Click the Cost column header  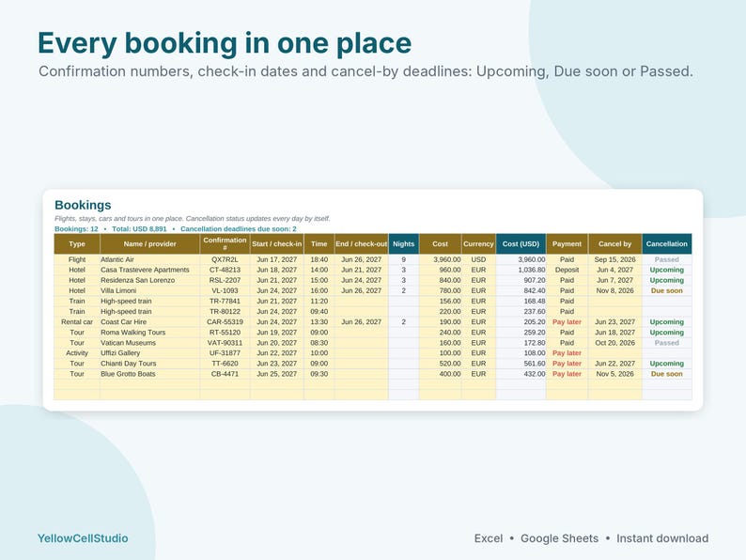[440, 243]
